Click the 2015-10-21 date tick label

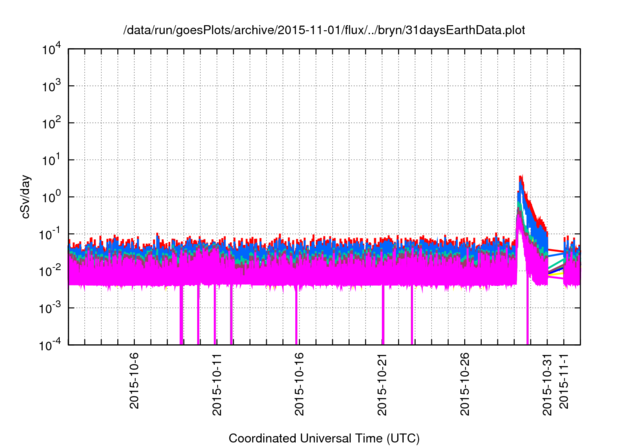382,384
